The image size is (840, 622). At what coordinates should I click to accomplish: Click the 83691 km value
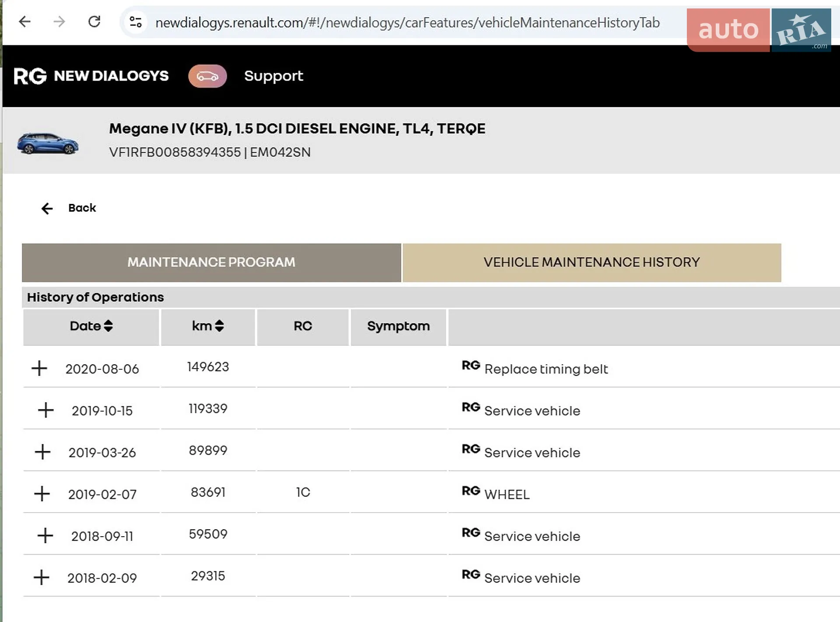point(208,492)
